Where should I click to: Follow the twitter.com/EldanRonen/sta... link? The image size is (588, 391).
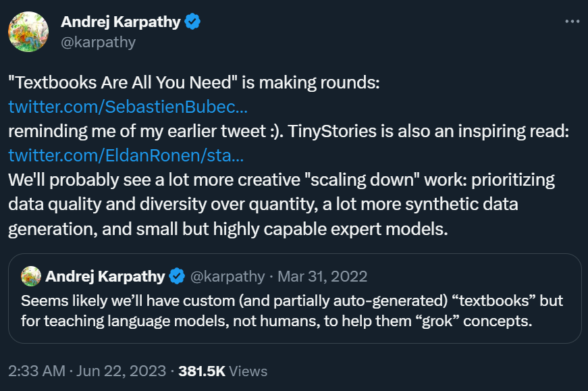126,155
